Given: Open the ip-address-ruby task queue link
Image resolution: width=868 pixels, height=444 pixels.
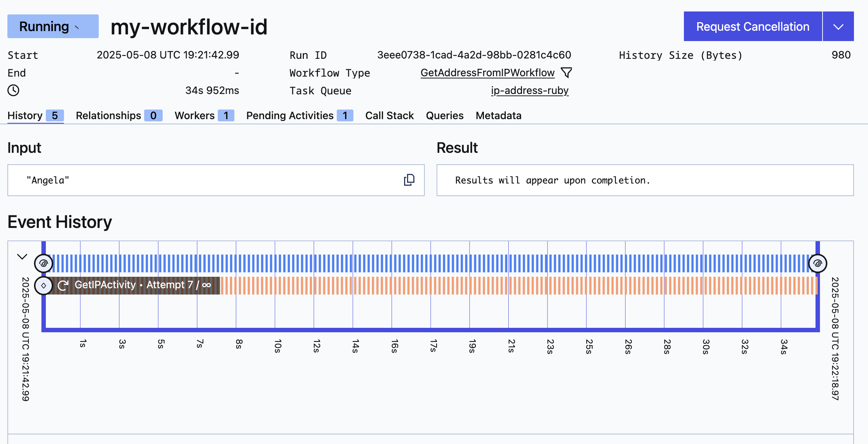Looking at the screenshot, I should click(x=529, y=90).
